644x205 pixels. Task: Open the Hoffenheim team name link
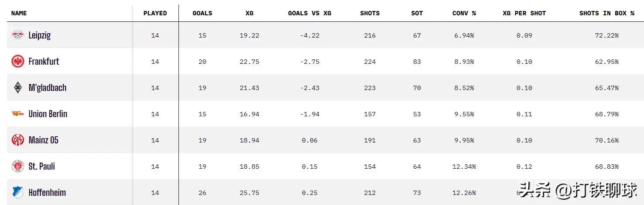click(47, 192)
